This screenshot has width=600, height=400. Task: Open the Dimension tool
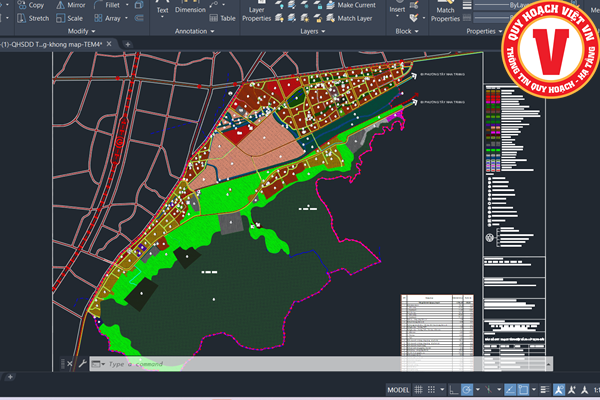pos(190,9)
